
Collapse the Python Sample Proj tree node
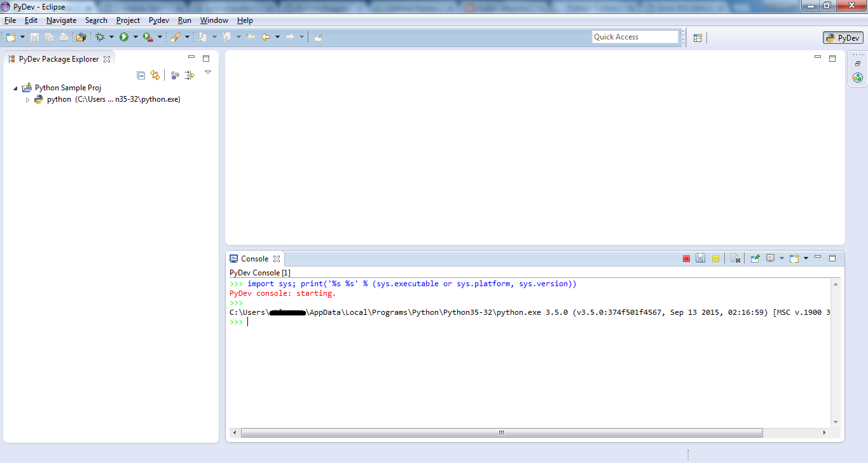15,88
